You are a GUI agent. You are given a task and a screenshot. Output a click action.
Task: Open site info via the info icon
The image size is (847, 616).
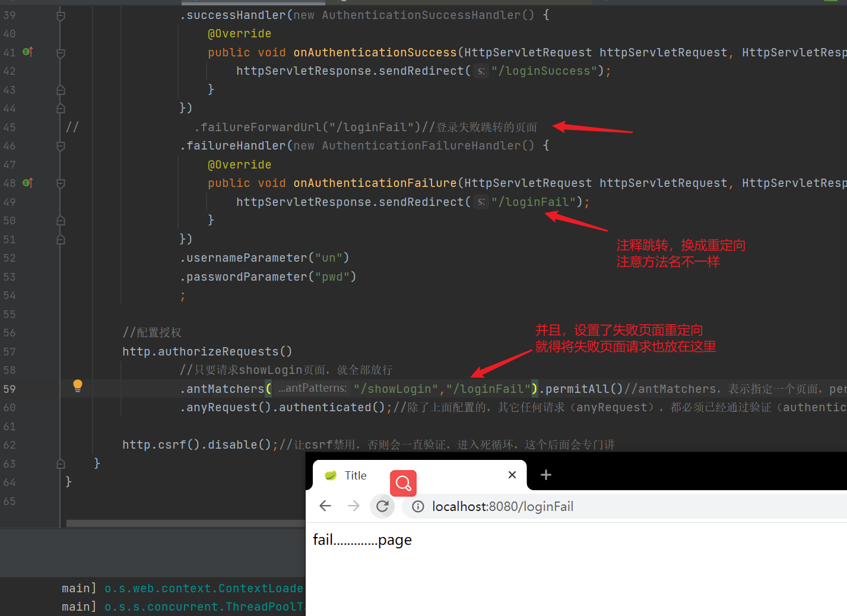click(417, 506)
